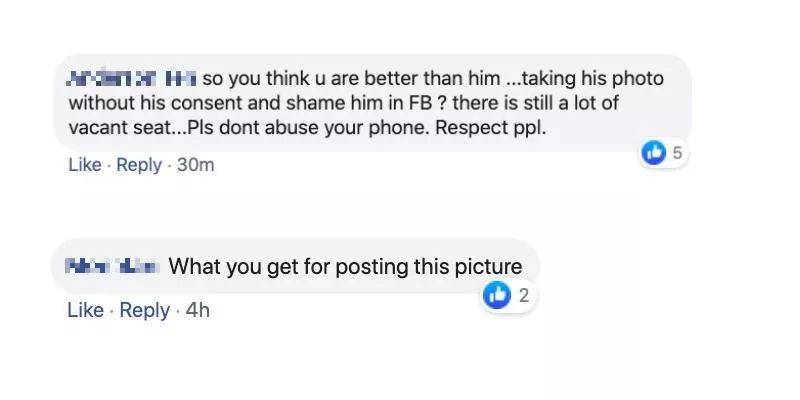Open the reactions list showing 5 likes

coord(664,153)
